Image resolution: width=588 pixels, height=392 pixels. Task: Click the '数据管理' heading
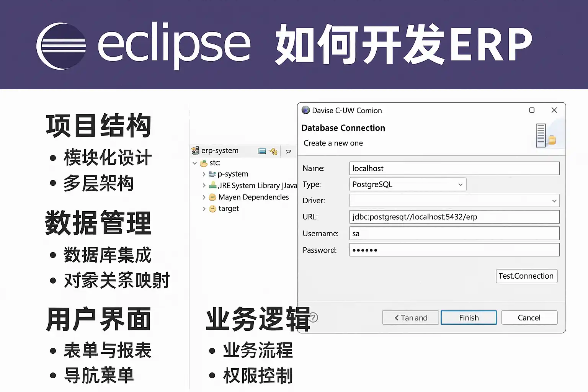[x=98, y=223]
